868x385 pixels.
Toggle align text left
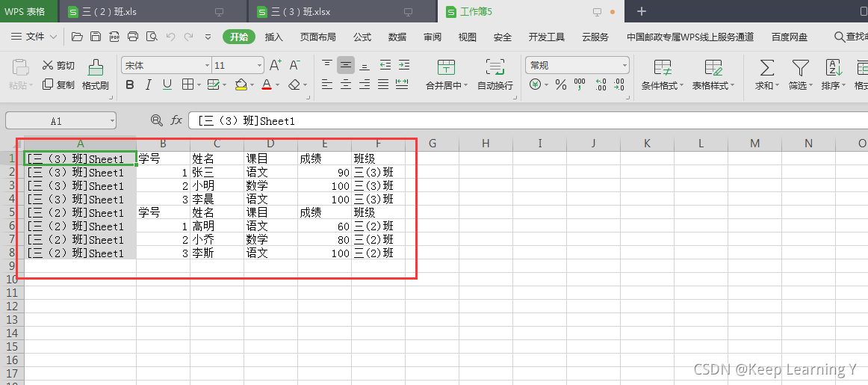pos(328,84)
